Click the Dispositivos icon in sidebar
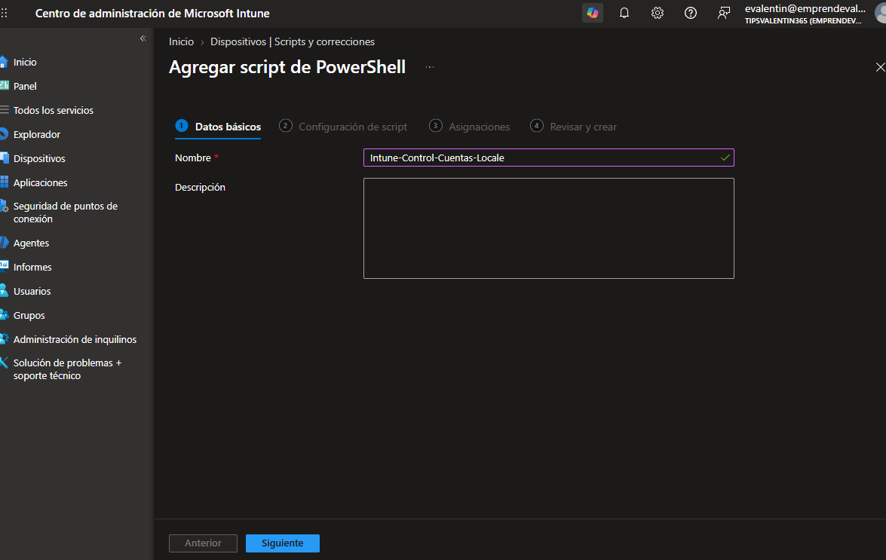 (4, 158)
